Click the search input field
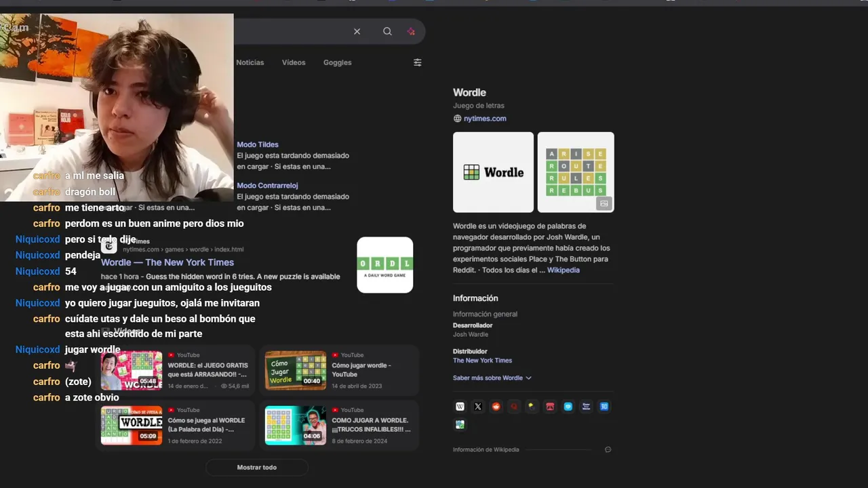 pos(292,31)
